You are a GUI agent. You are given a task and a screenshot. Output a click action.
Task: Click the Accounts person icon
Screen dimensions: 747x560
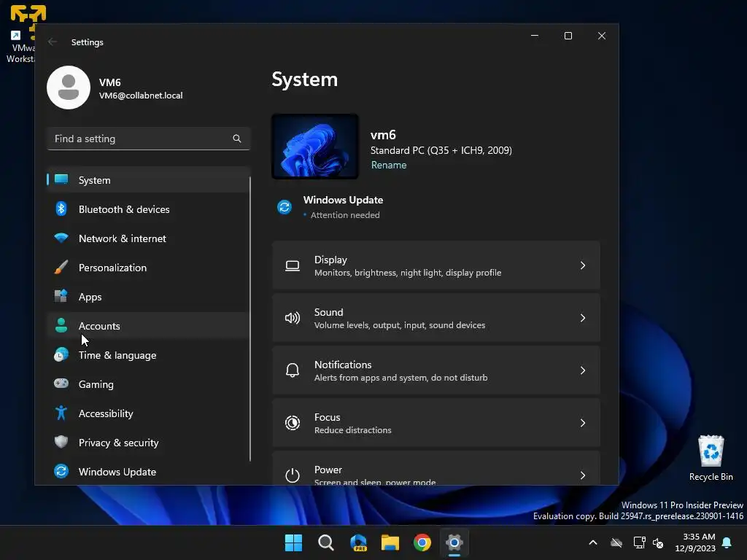pyautogui.click(x=61, y=325)
